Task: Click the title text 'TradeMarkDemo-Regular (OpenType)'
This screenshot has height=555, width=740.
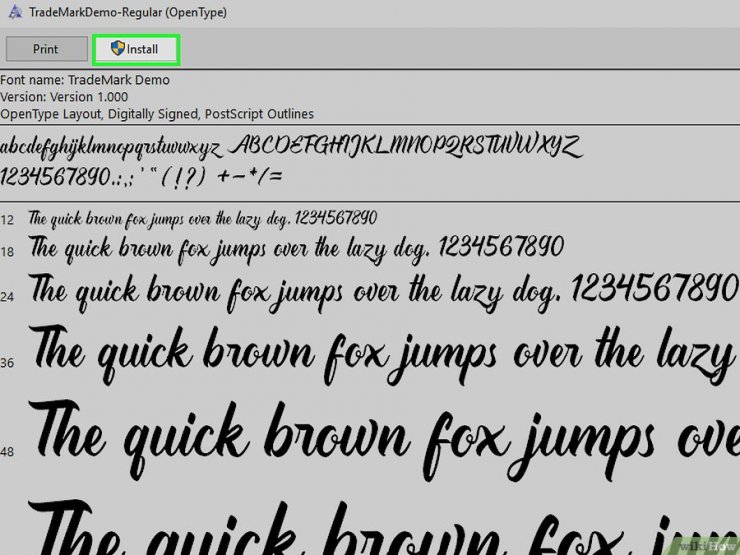Action: (128, 12)
